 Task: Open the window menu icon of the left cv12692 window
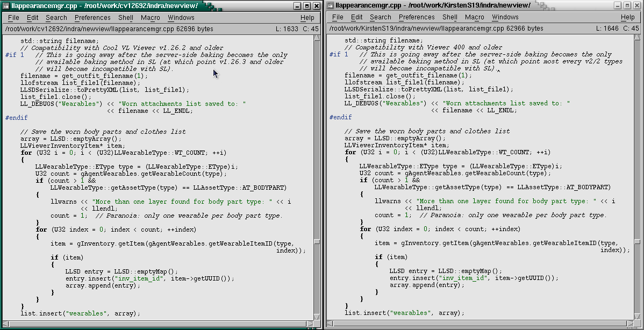coord(5,5)
